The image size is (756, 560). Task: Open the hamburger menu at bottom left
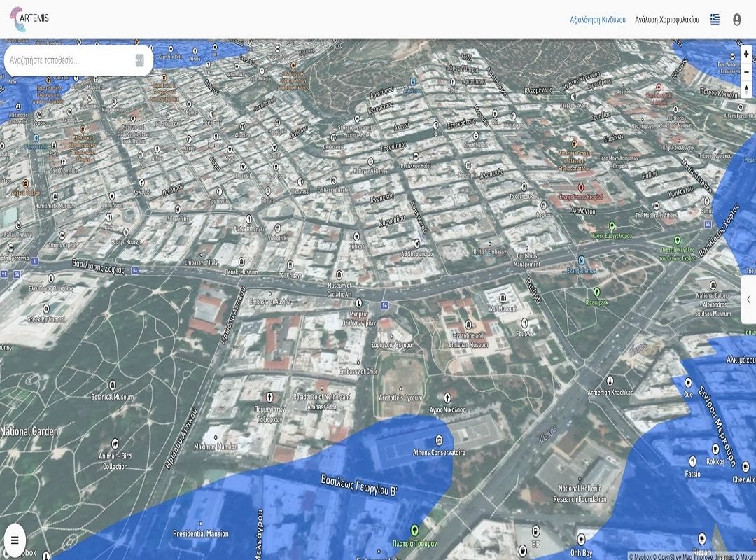tap(15, 540)
